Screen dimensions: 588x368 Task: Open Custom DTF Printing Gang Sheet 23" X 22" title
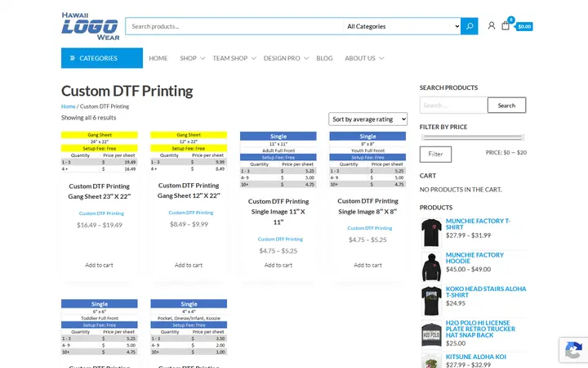(100, 191)
